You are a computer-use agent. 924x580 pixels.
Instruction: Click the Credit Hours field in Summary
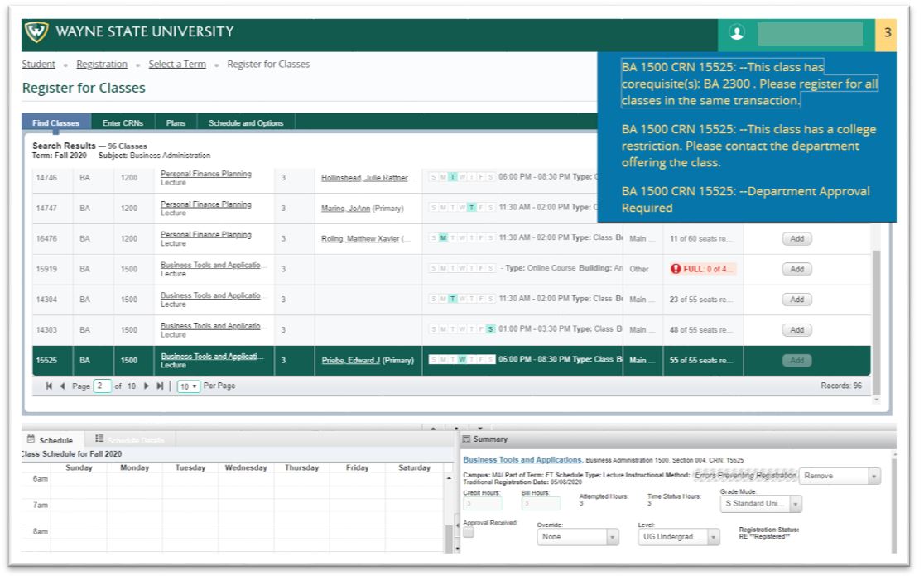pyautogui.click(x=483, y=504)
